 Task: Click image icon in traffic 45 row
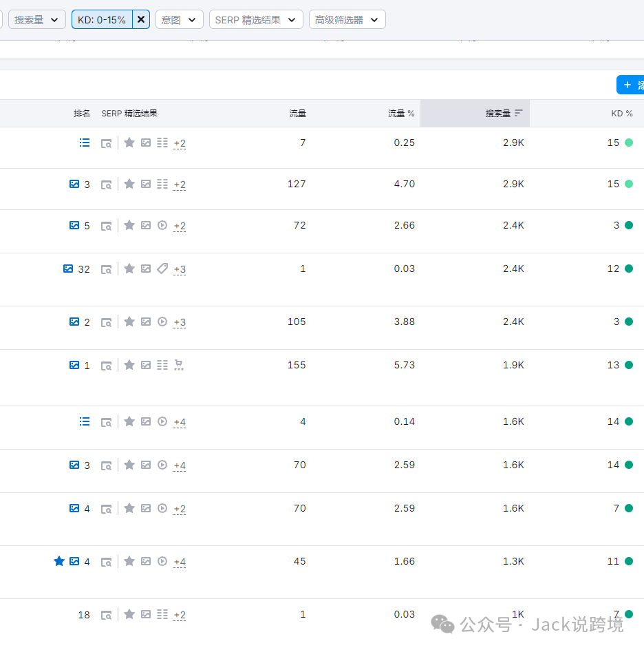pyautogui.click(x=146, y=561)
